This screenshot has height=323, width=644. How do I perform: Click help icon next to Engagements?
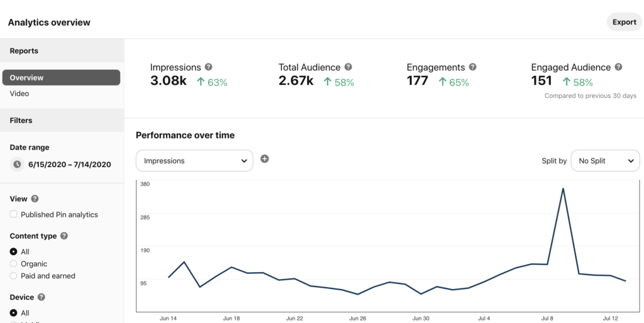(473, 67)
